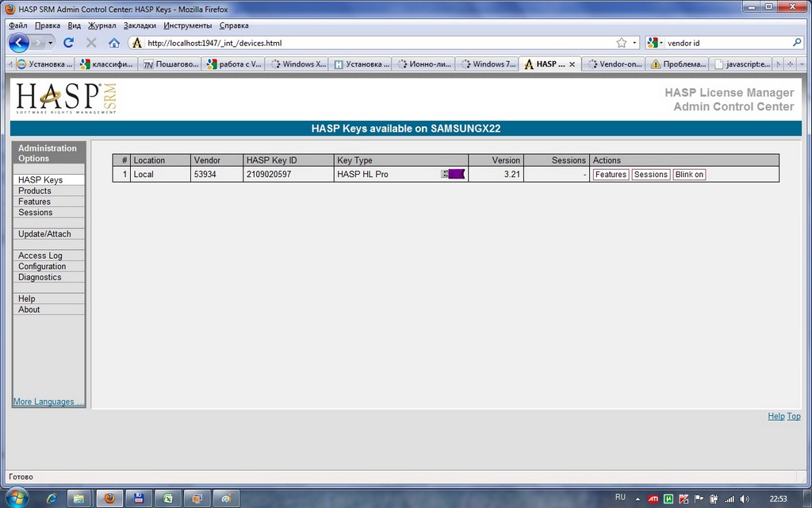
Task: Switch to the 'Пошагово...' tab
Action: [x=170, y=64]
